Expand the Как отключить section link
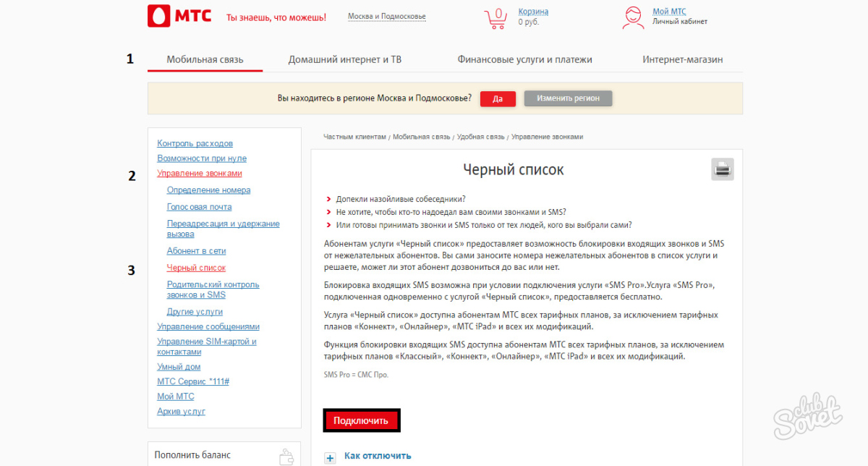This screenshot has width=868, height=466. point(378,456)
